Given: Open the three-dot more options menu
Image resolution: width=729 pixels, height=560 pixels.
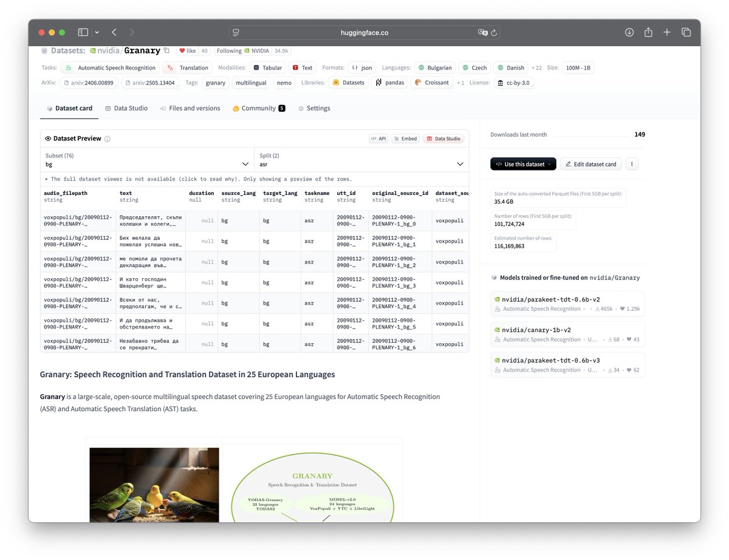Looking at the screenshot, I should 632,164.
